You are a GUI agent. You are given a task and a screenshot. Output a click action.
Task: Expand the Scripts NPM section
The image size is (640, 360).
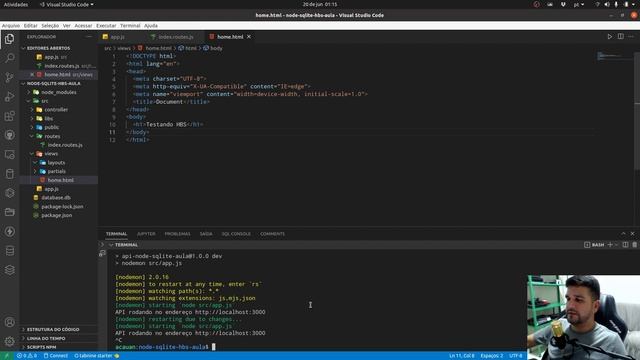pyautogui.click(x=59, y=347)
